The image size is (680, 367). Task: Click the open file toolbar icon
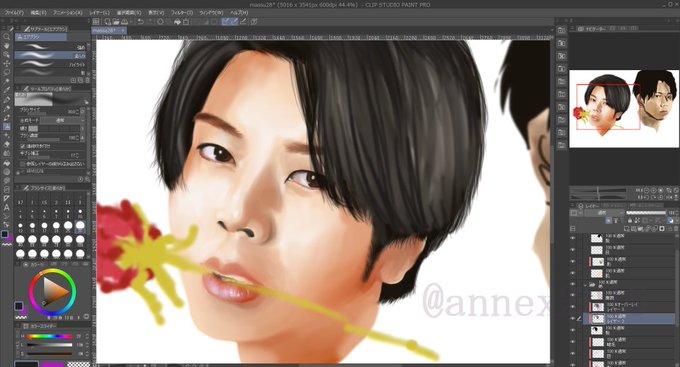116,21
